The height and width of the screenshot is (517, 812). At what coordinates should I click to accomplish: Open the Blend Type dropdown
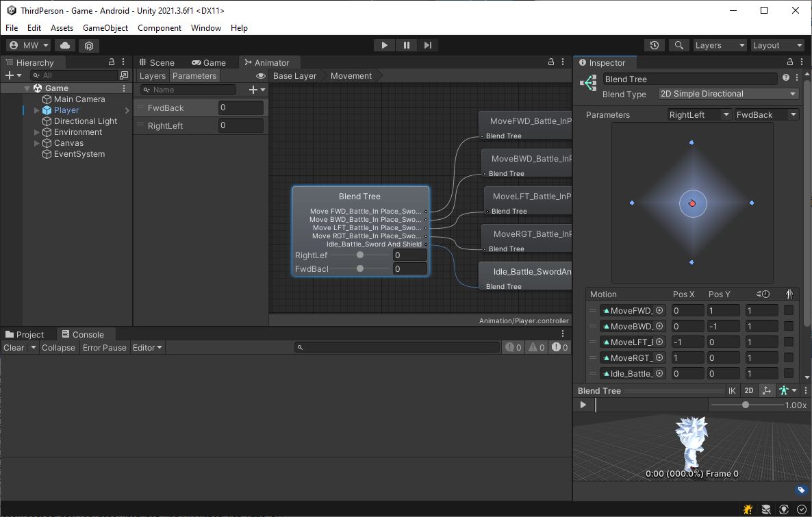728,94
